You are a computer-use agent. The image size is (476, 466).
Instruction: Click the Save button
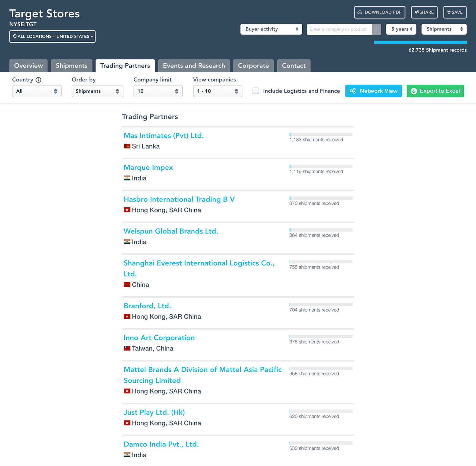[x=455, y=12]
